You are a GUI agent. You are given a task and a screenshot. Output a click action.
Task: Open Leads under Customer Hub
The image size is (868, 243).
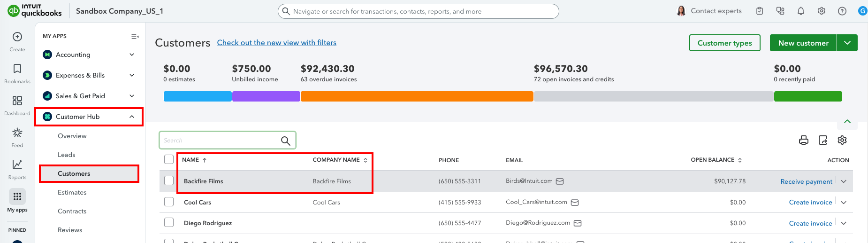pos(67,155)
